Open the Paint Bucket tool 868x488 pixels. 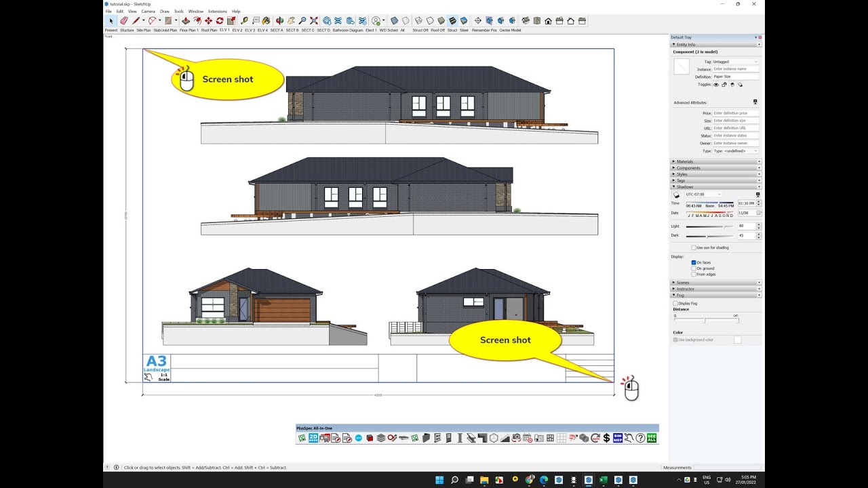pos(267,21)
